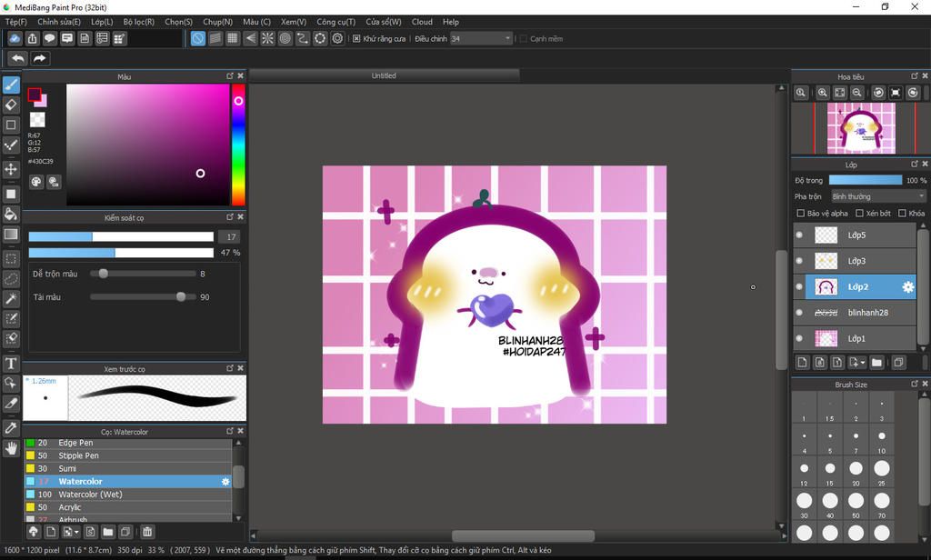Image resolution: width=931 pixels, height=560 pixels.
Task: Toggle the Khử răng cưa checkbox
Action: (x=356, y=39)
